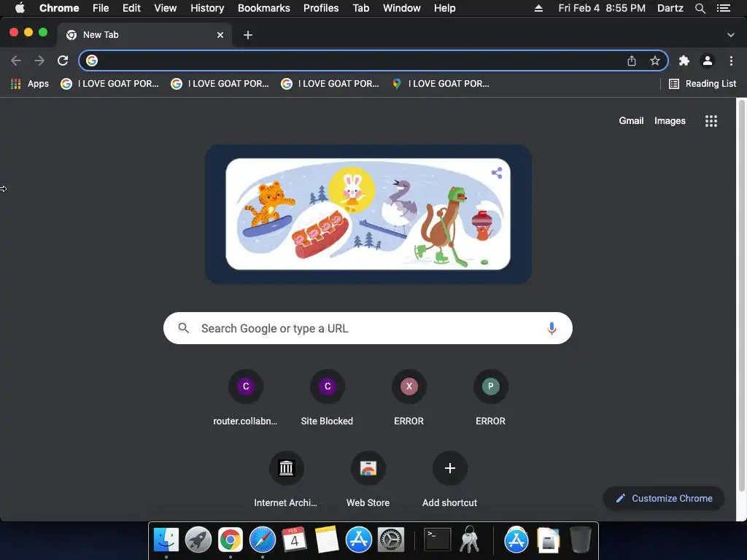Open the Maps-icon I LOVE GOAT POR bookmark
Image resolution: width=747 pixels, height=560 pixels.
coord(440,84)
